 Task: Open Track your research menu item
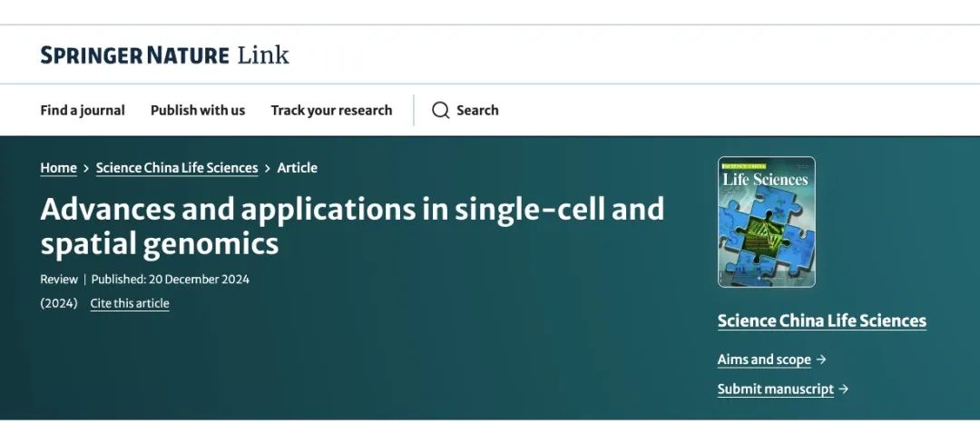click(x=331, y=110)
